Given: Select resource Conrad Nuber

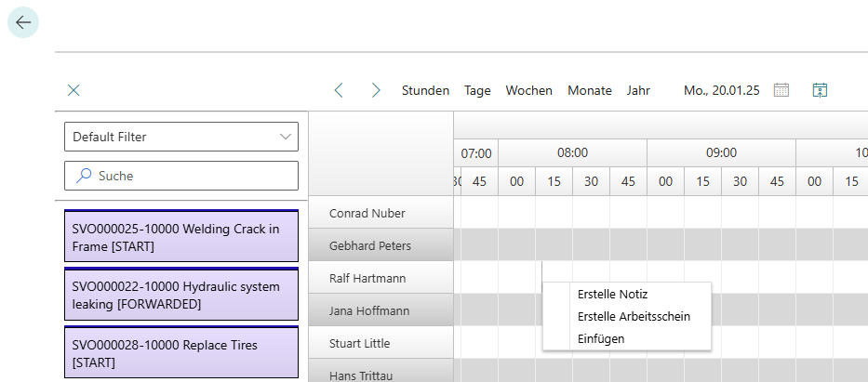Looking at the screenshot, I should pyautogui.click(x=381, y=213).
